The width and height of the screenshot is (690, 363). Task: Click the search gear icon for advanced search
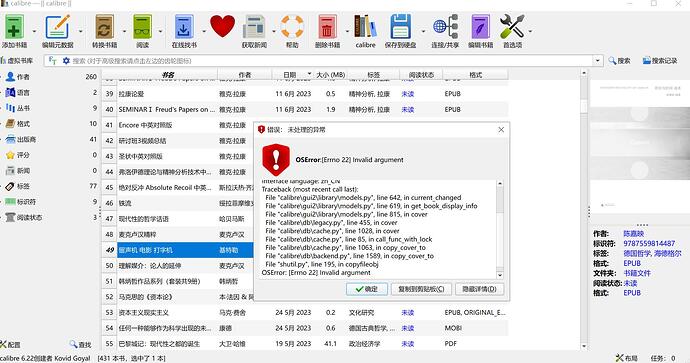[66, 61]
